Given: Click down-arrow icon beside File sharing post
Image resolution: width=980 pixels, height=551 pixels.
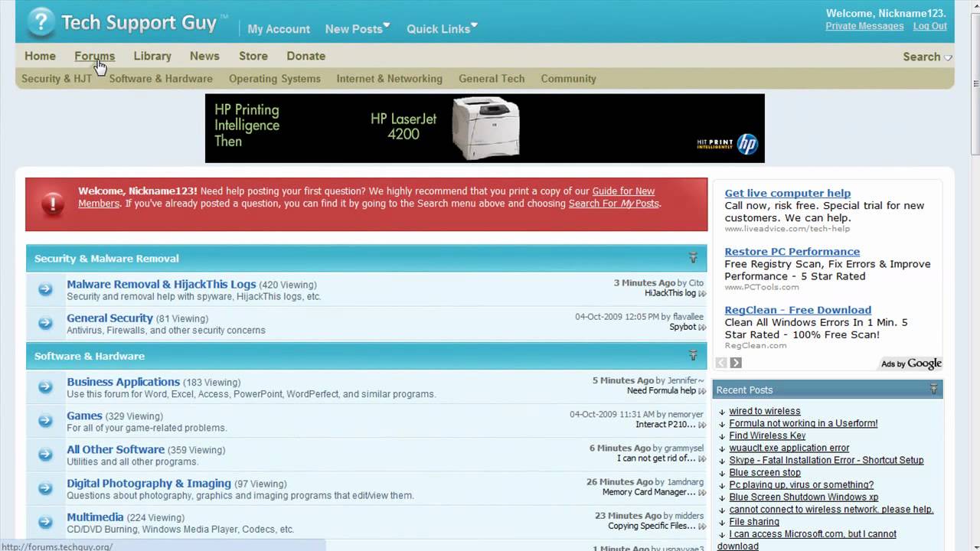Looking at the screenshot, I should 721,522.
